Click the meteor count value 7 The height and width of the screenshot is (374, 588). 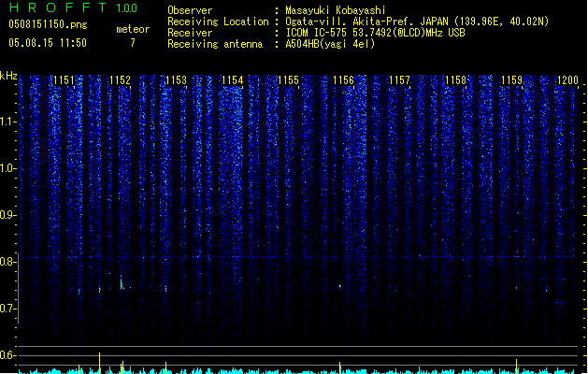point(133,43)
